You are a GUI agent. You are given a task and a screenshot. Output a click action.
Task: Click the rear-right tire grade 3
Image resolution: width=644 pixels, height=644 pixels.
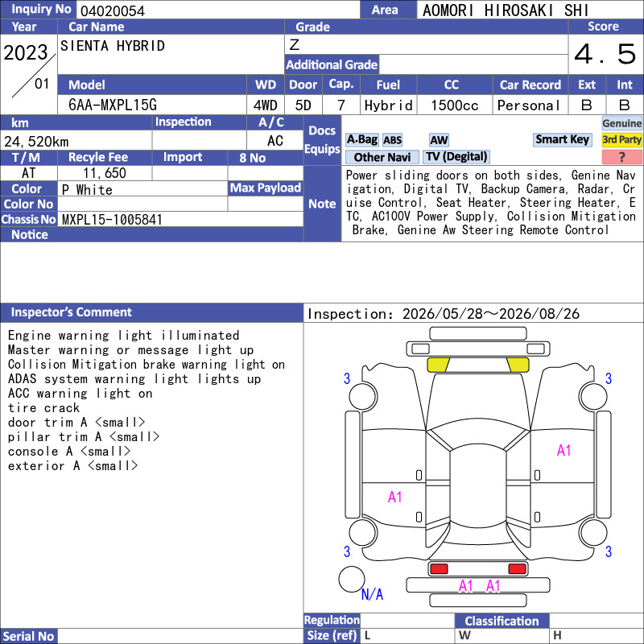pyautogui.click(x=609, y=551)
